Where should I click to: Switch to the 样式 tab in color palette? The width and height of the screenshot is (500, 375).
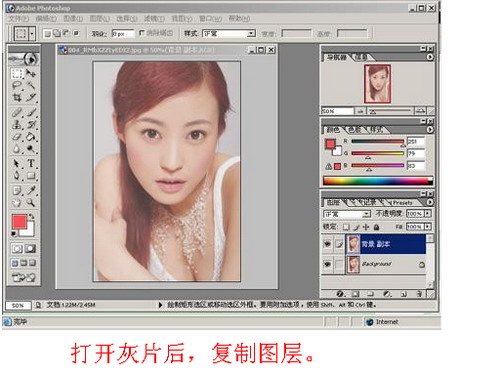(x=376, y=129)
